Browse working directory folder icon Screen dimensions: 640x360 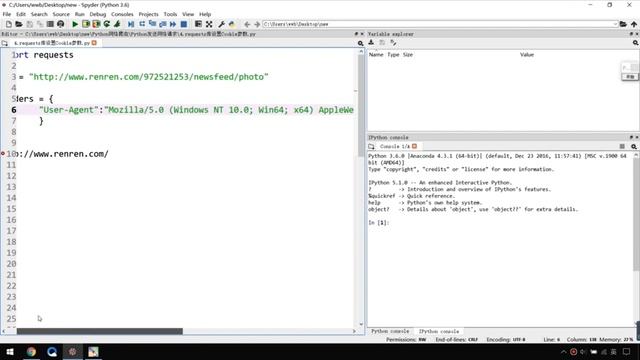[x=623, y=24]
